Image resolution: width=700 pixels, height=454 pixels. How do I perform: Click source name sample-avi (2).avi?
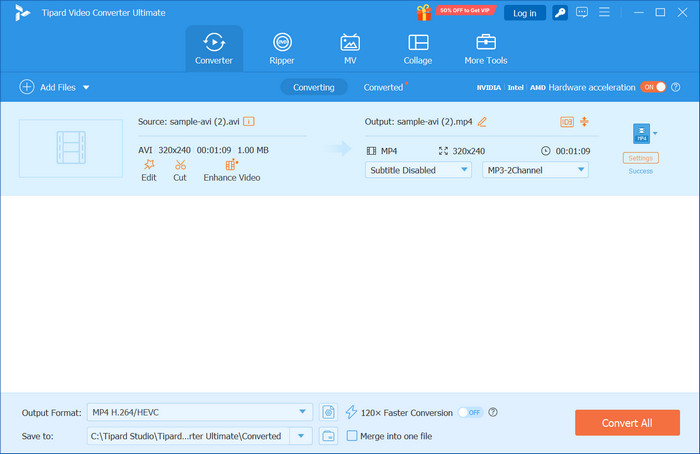(x=204, y=121)
